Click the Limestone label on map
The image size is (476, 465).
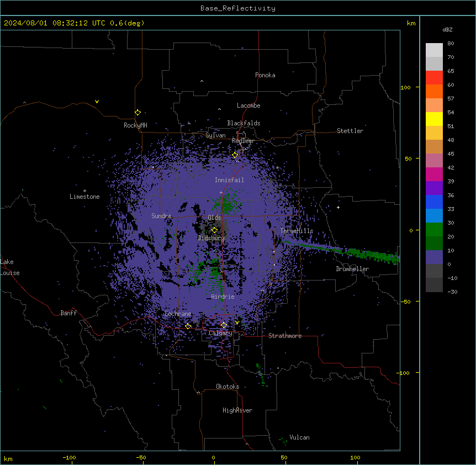click(x=84, y=197)
